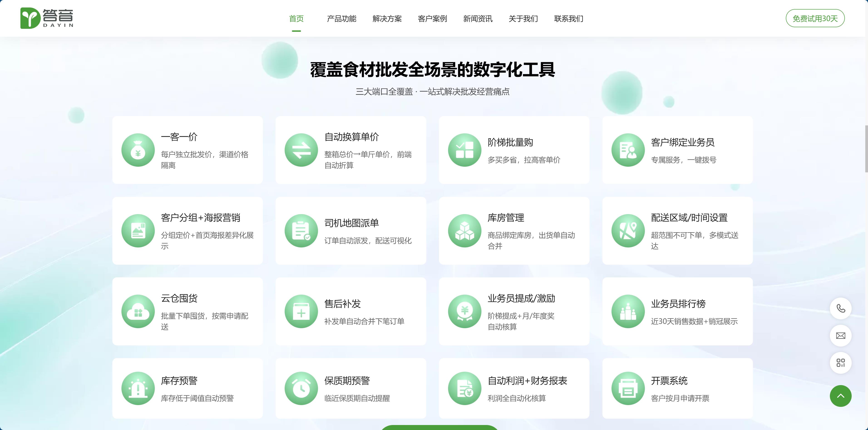Screen dimensions: 868x430
Task: Click the page vertical scrollbar thumb
Action: click(866, 149)
